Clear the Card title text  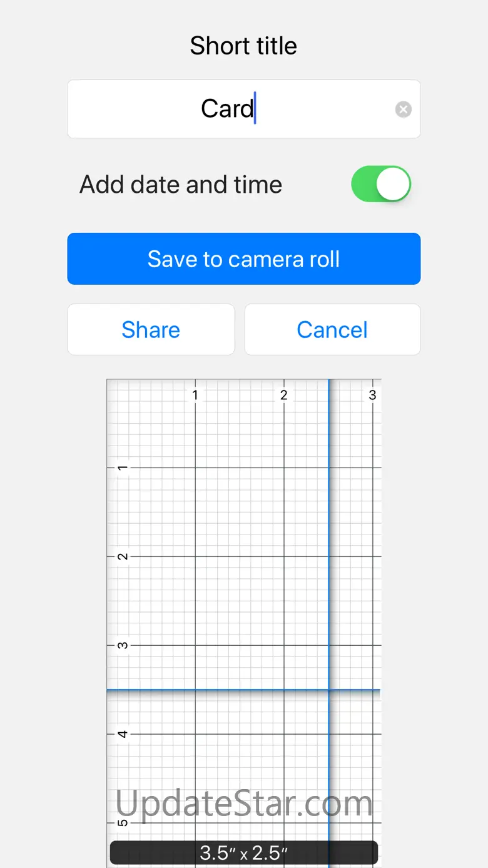coord(404,110)
